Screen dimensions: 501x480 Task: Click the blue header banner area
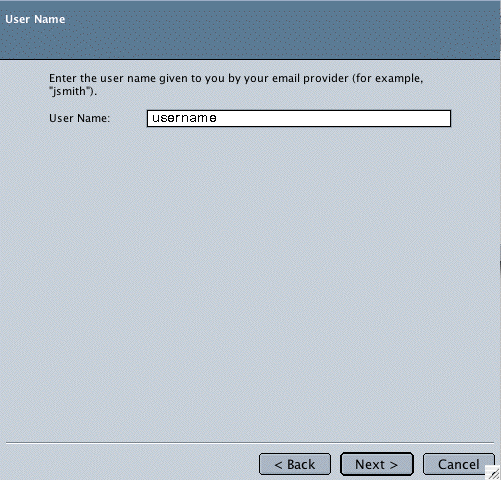(x=250, y=30)
